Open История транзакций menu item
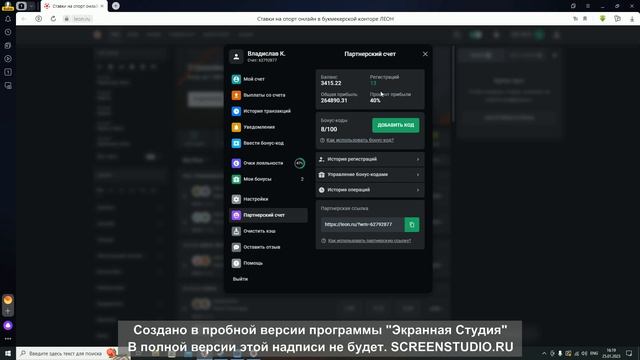Image resolution: width=640 pixels, height=360 pixels. tap(269, 111)
